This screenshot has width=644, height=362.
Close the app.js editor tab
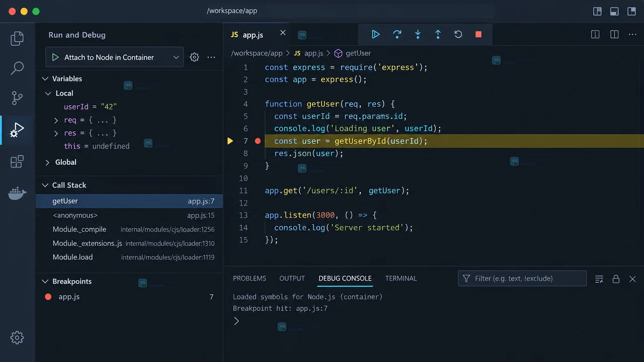(x=283, y=33)
